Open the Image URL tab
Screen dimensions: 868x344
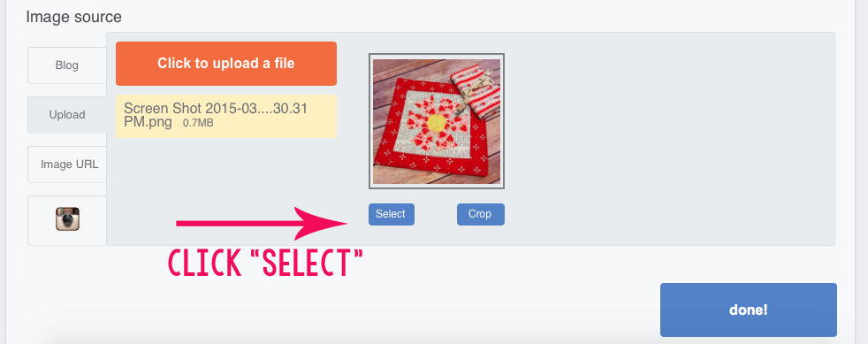tap(67, 164)
